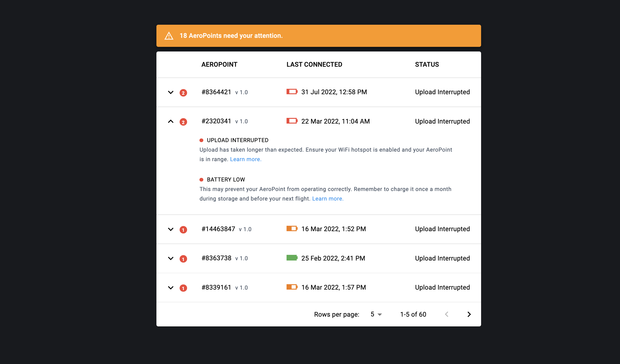Click the UPLOAD INTERRUPTED alert heading
Viewport: 620px width, 364px height.
pos(238,140)
